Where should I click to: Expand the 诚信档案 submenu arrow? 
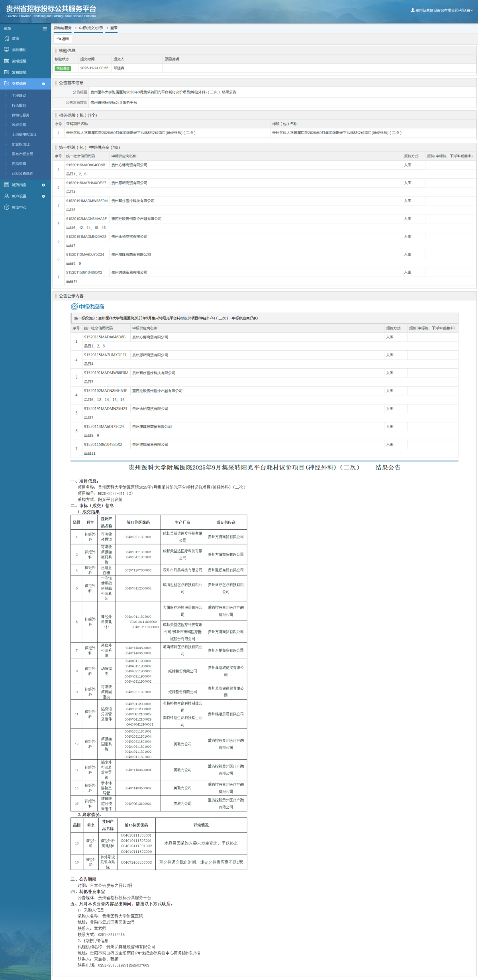(x=43, y=185)
